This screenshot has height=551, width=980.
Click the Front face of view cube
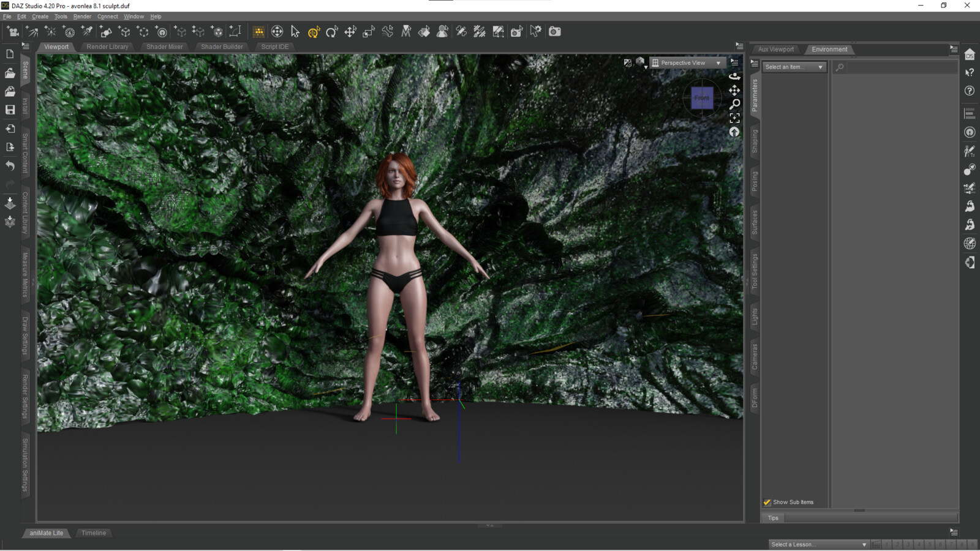[x=702, y=98]
